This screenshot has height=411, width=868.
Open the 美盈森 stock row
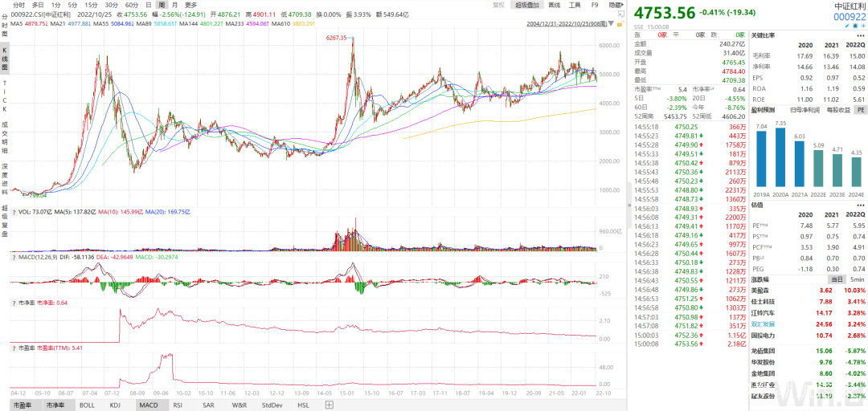809,290
